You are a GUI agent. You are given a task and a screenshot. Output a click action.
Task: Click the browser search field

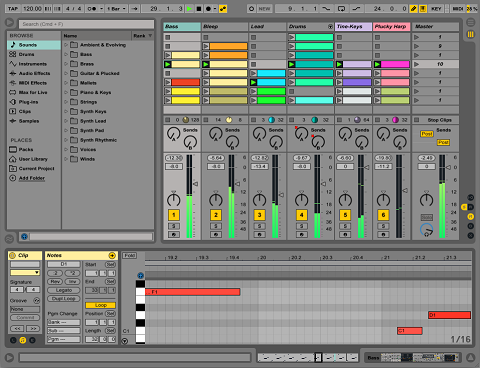coord(87,24)
